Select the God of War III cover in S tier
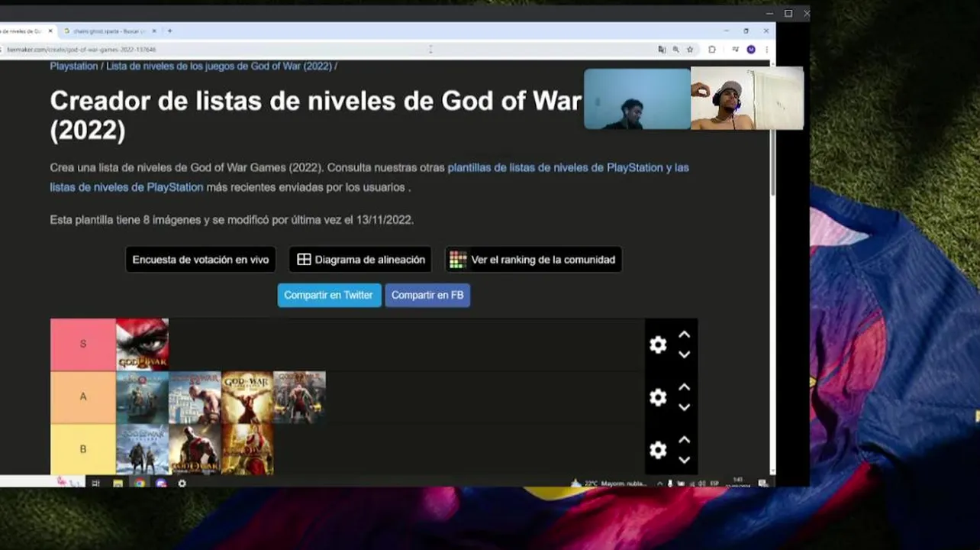 point(143,345)
